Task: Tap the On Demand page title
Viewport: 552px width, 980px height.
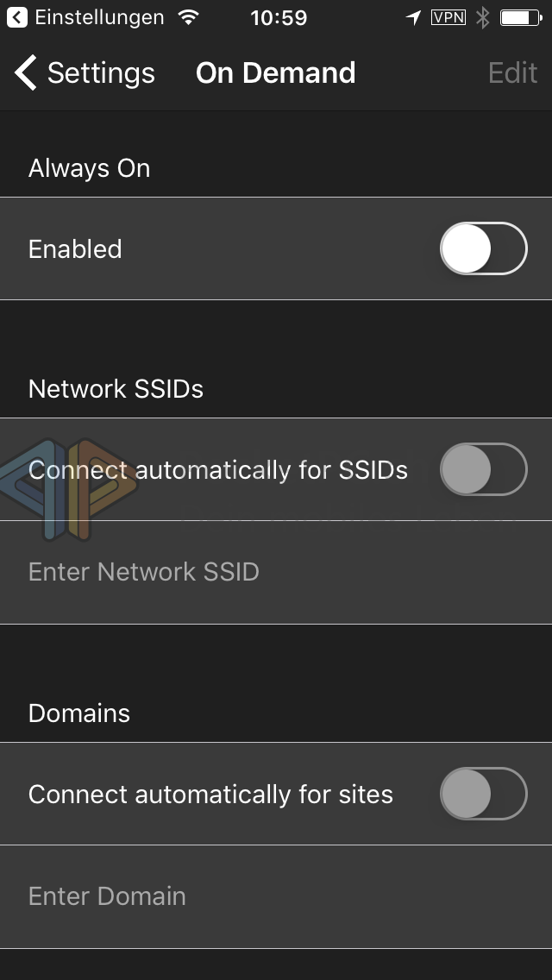Action: pyautogui.click(x=276, y=73)
